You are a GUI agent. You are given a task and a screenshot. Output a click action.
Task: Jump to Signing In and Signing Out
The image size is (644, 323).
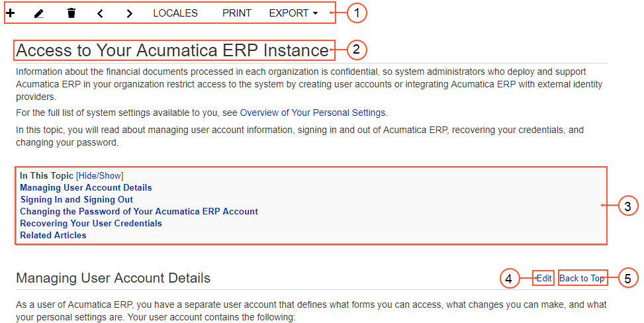(77, 200)
